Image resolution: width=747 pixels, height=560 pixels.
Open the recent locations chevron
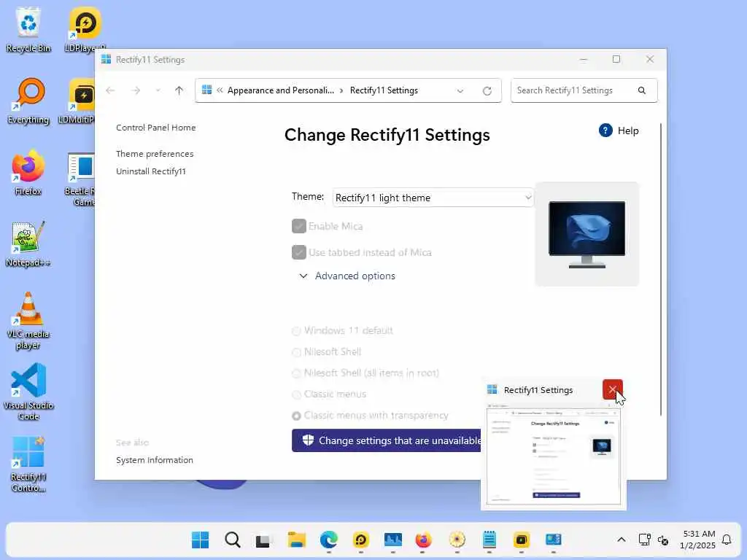tap(158, 90)
